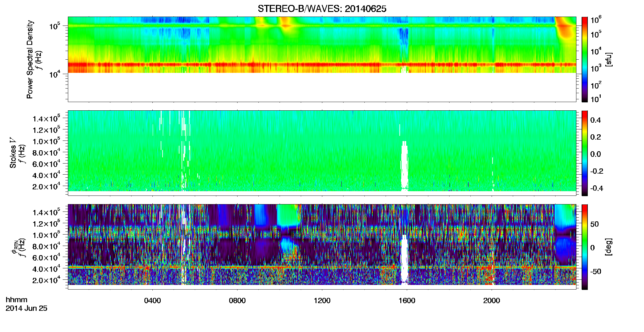Click 1.2×10^5 tick in the φ RTN panel

[x=46, y=224]
